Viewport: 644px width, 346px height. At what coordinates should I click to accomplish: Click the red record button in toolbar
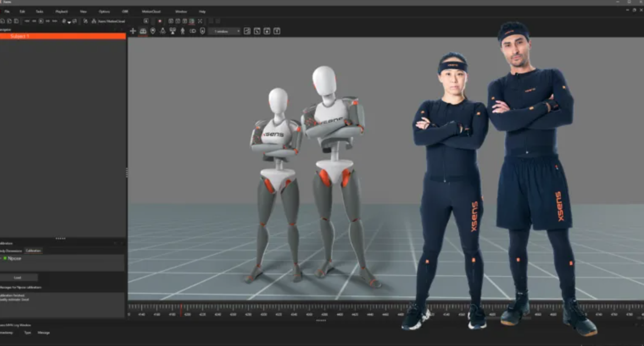(x=160, y=21)
